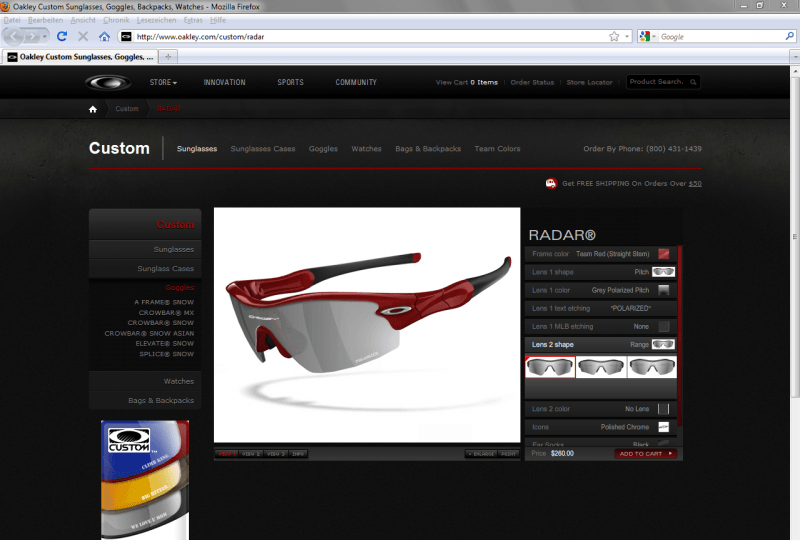800x540 pixels.
Task: Click the site identity favicon in the address bar
Action: click(126, 37)
